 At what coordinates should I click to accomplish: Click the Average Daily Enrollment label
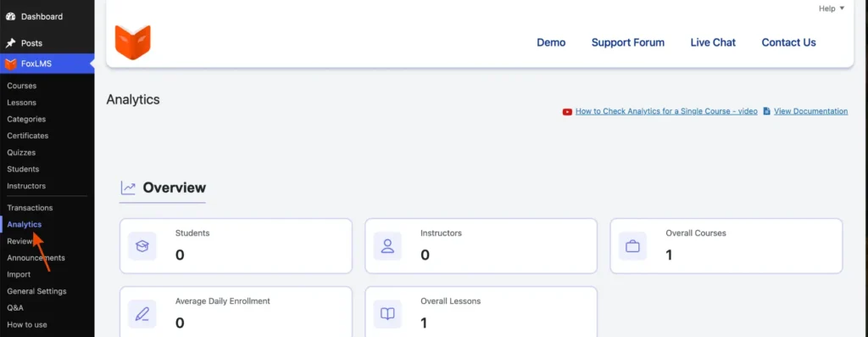point(223,301)
